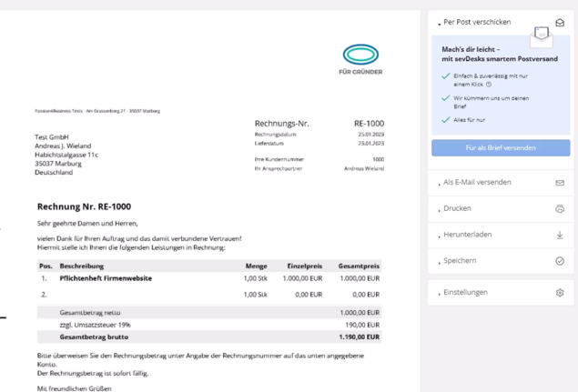The width and height of the screenshot is (578, 392).
Task: Click the Für Gründer logo on the invoice
Action: point(360,59)
